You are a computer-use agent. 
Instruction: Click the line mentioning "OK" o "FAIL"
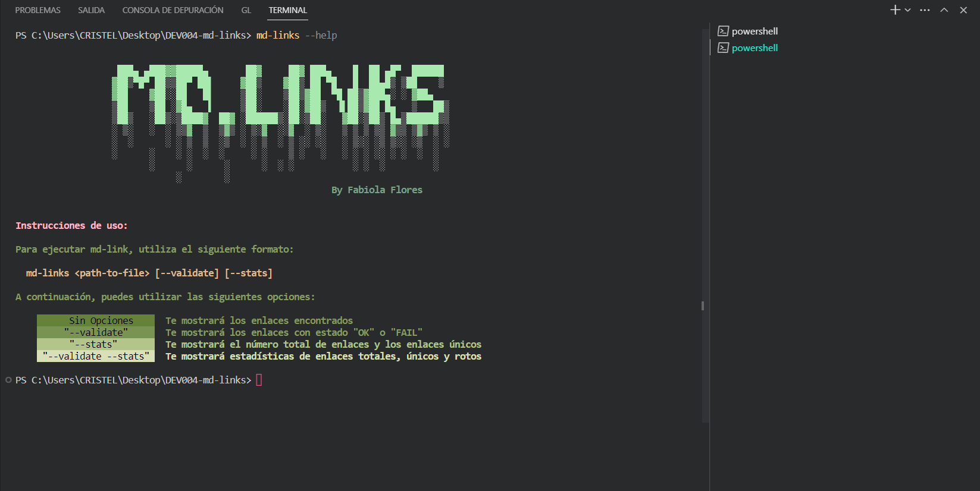[294, 332]
